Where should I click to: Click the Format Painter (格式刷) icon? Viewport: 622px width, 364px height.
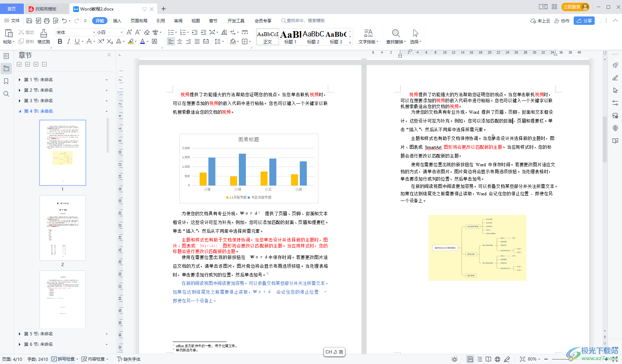coord(44,33)
